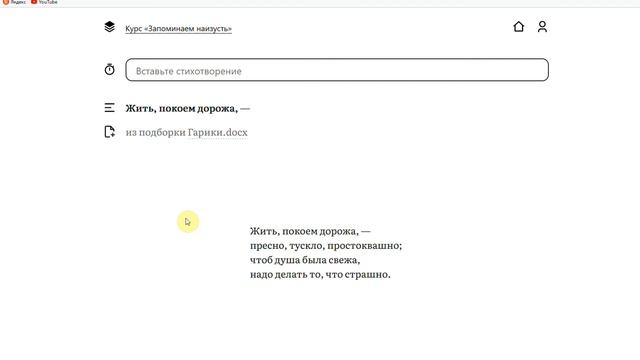Screen dimensions: 640x360
Task: Open the user profile icon
Action: [542, 27]
